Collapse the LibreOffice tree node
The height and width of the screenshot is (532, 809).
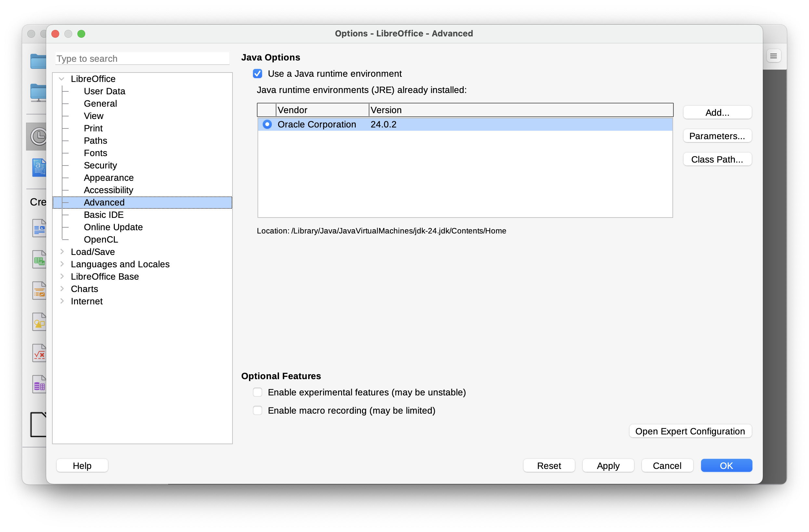(61, 79)
